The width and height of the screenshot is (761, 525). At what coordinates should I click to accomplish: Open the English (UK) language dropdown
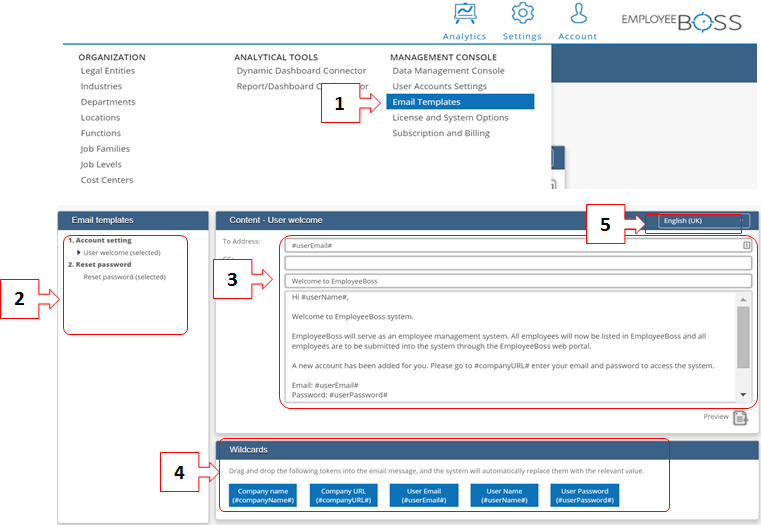pyautogui.click(x=704, y=221)
